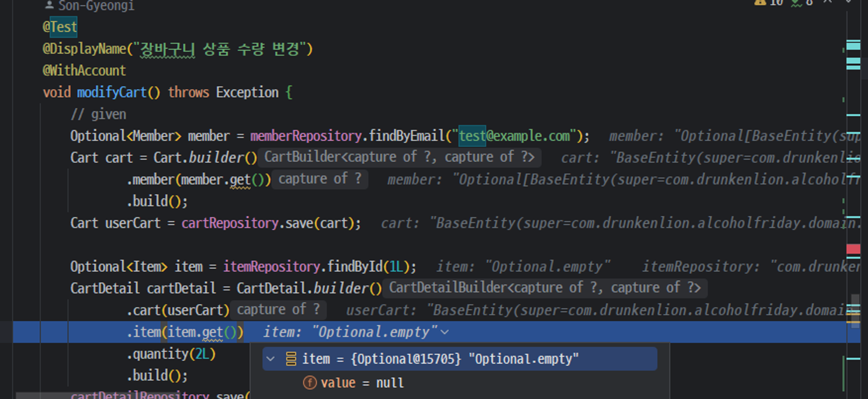Click the field icon beside value = null
The image size is (868, 399).
(310, 383)
